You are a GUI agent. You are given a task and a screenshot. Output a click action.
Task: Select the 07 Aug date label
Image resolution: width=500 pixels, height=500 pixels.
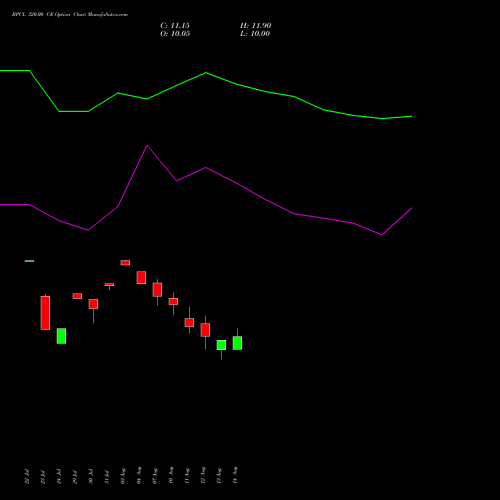point(155,476)
